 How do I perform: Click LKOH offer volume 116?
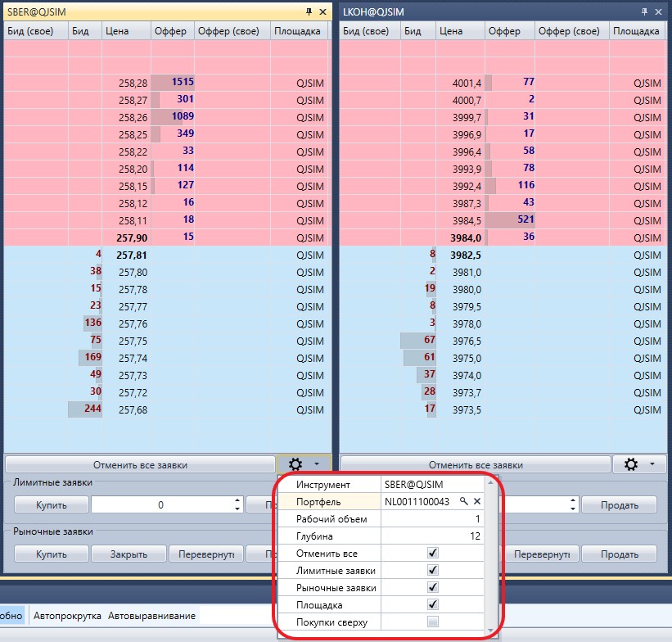(525, 185)
